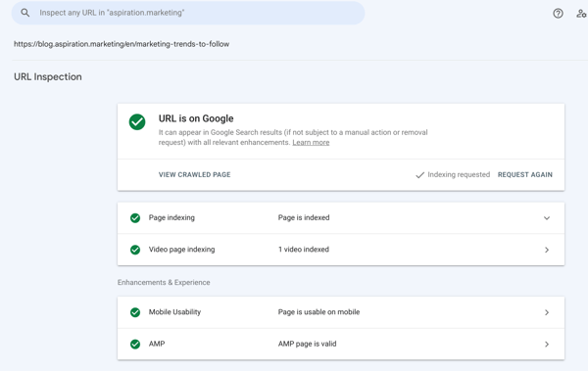
Task: Click the green check icon for Video page indexing
Action: click(135, 250)
